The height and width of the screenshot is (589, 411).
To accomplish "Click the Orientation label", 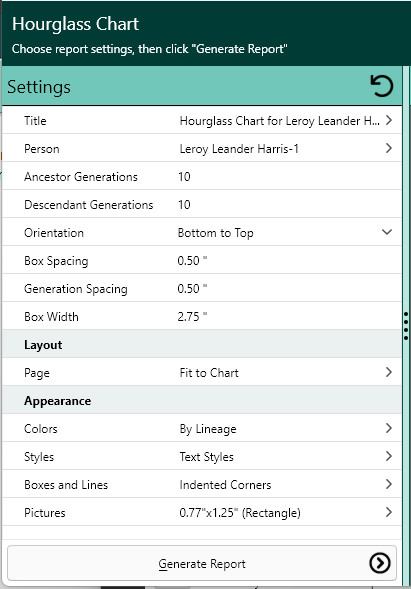I will [54, 233].
